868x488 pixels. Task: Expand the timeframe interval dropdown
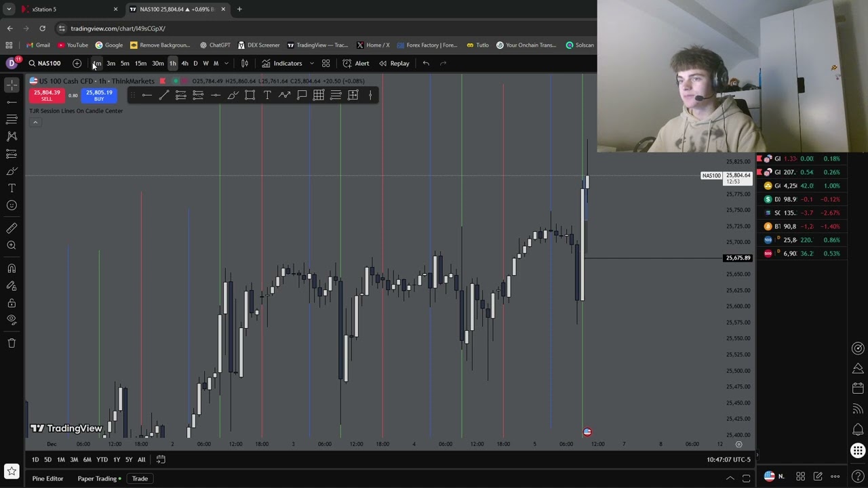pos(226,63)
